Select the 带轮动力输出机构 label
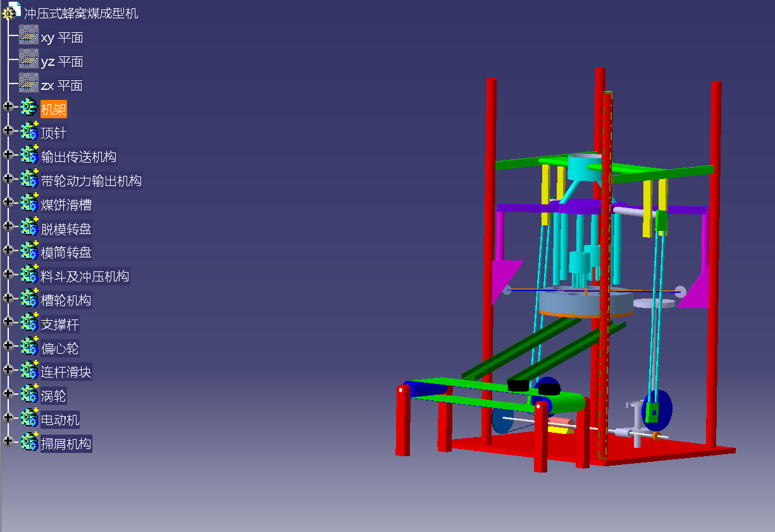Image resolution: width=775 pixels, height=532 pixels. 92,181
